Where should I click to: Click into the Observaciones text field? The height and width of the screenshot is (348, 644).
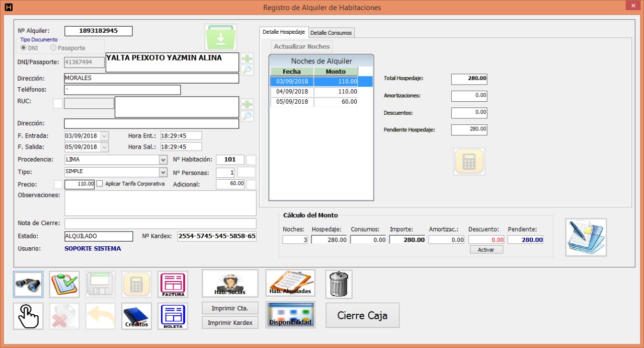pos(160,203)
